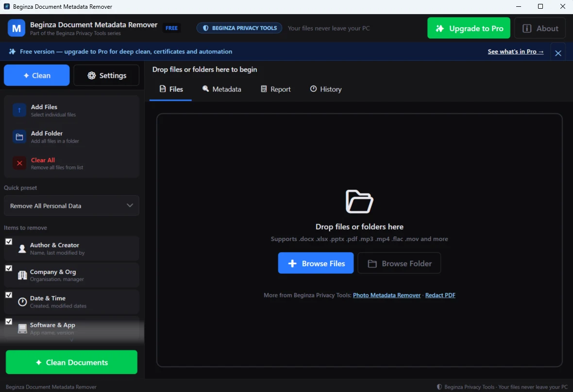Open the Redact PDF link

coord(440,295)
